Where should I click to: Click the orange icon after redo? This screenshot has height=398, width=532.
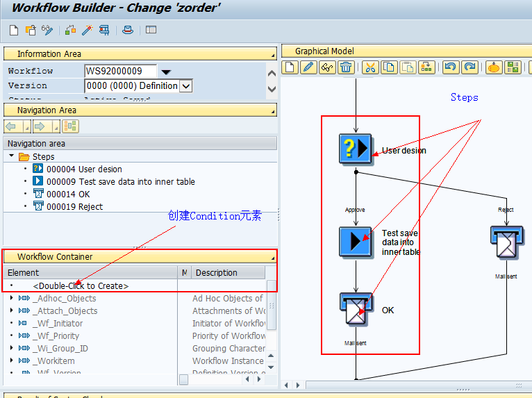494,67
